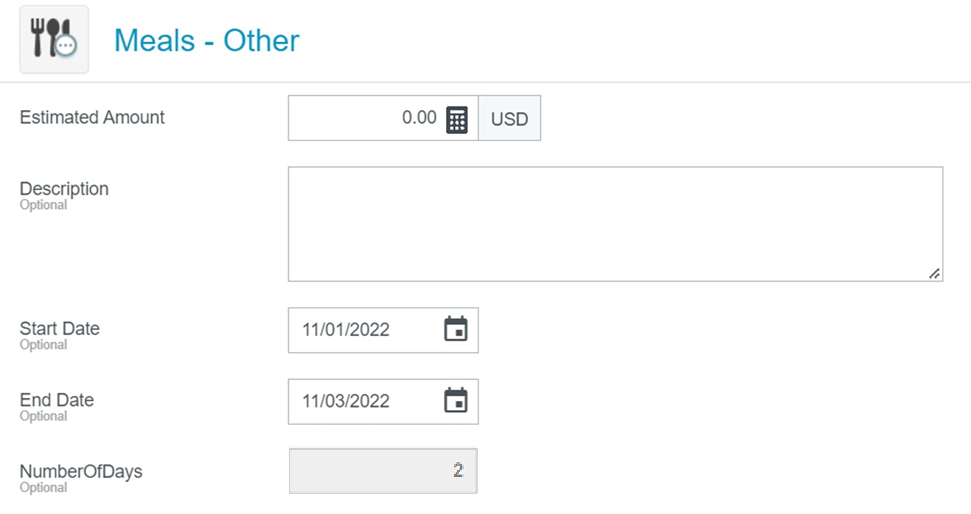Click the USD currency box

(509, 119)
